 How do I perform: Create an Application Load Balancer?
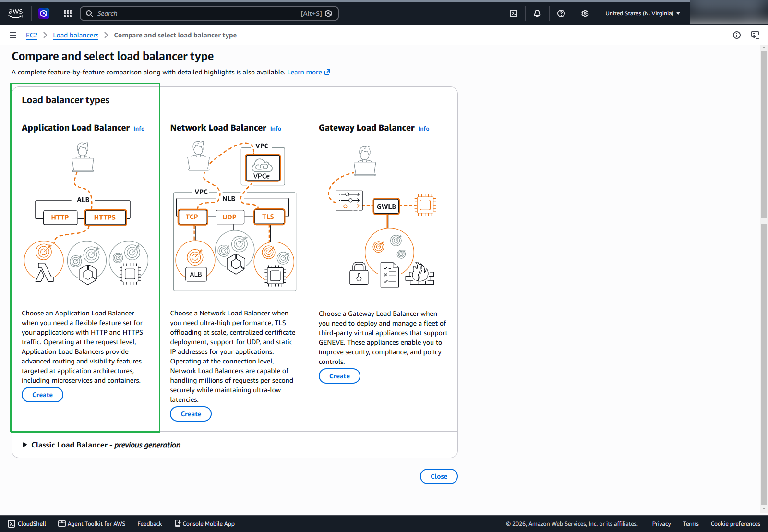42,395
